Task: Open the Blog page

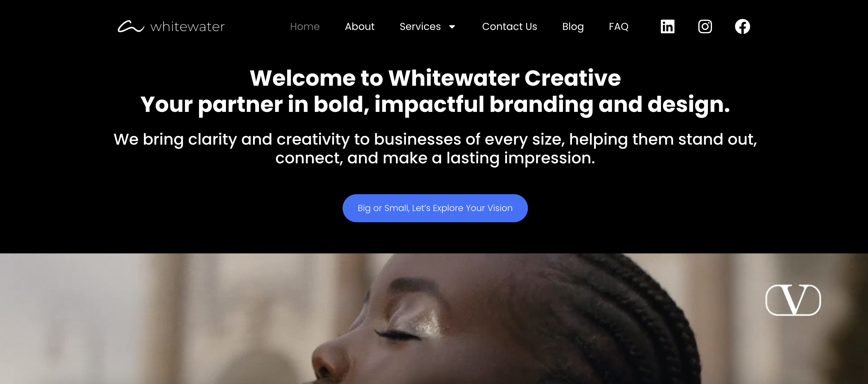Action: tap(573, 26)
